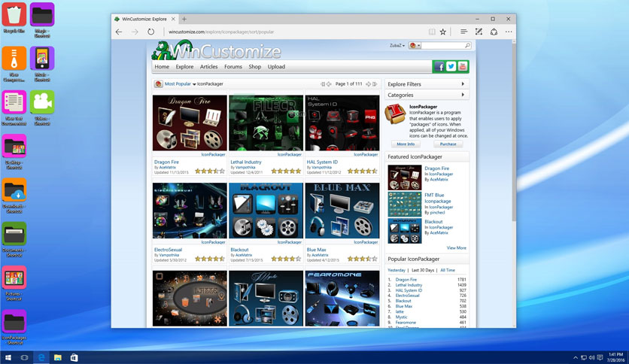Show Last 30 Days popular list
This screenshot has width=629, height=364.
click(x=423, y=270)
